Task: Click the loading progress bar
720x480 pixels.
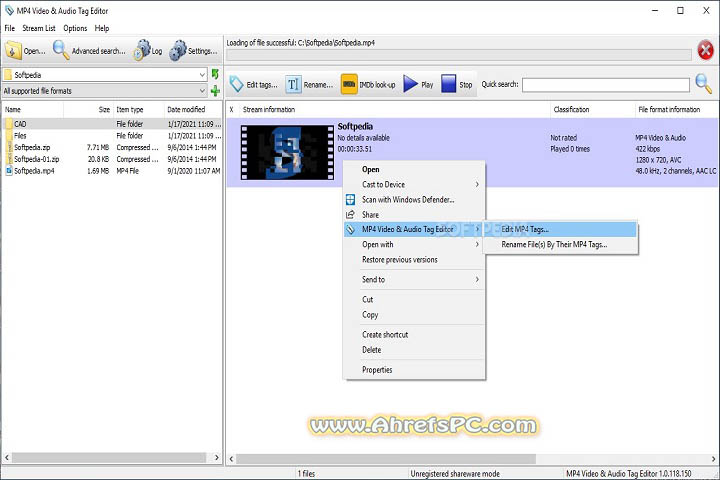Action: pyautogui.click(x=459, y=55)
